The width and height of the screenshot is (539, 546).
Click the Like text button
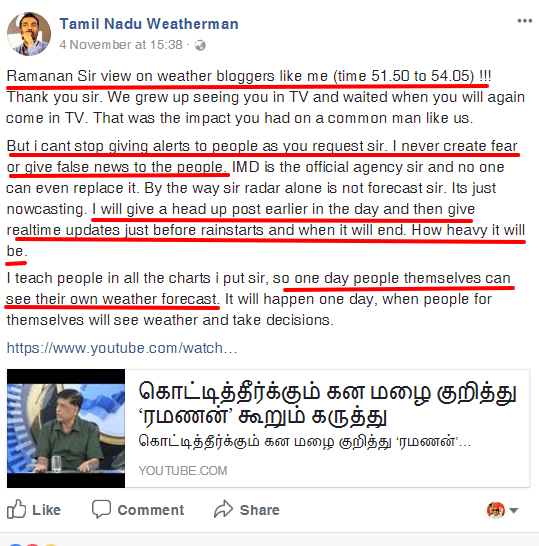[x=46, y=510]
